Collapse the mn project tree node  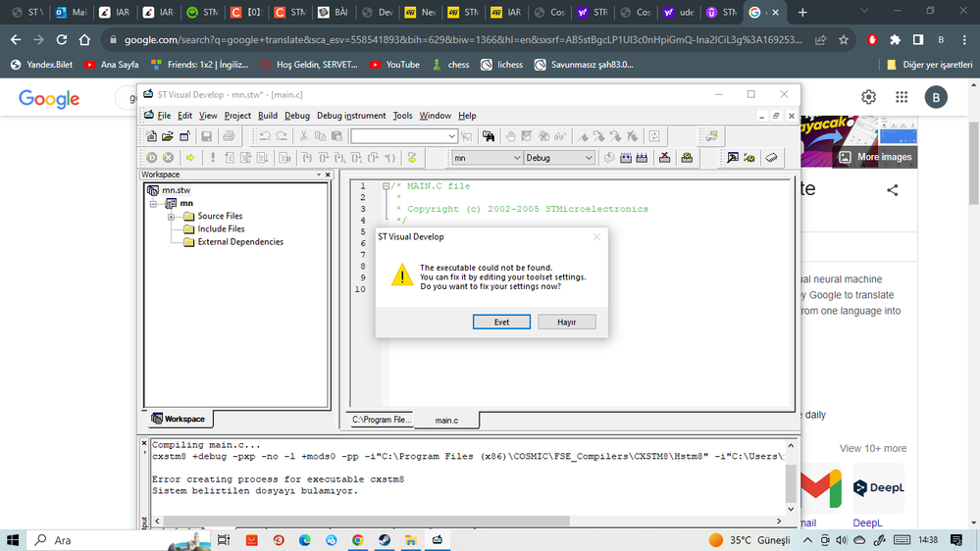[153, 204]
